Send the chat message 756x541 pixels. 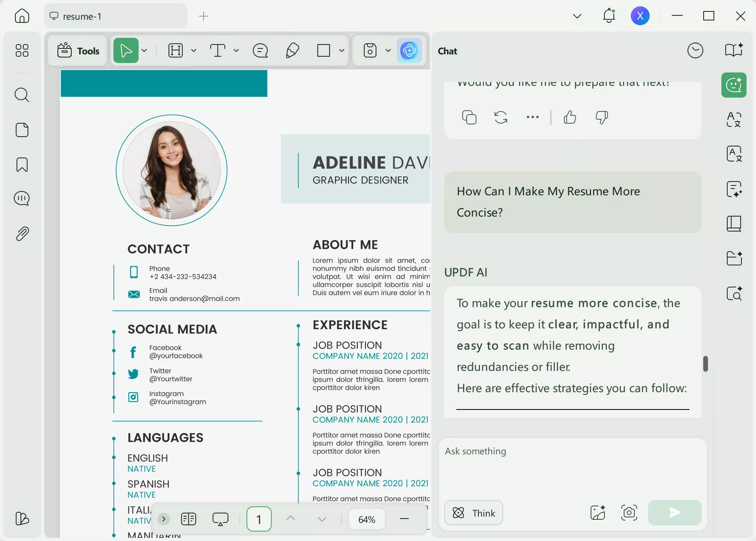674,513
